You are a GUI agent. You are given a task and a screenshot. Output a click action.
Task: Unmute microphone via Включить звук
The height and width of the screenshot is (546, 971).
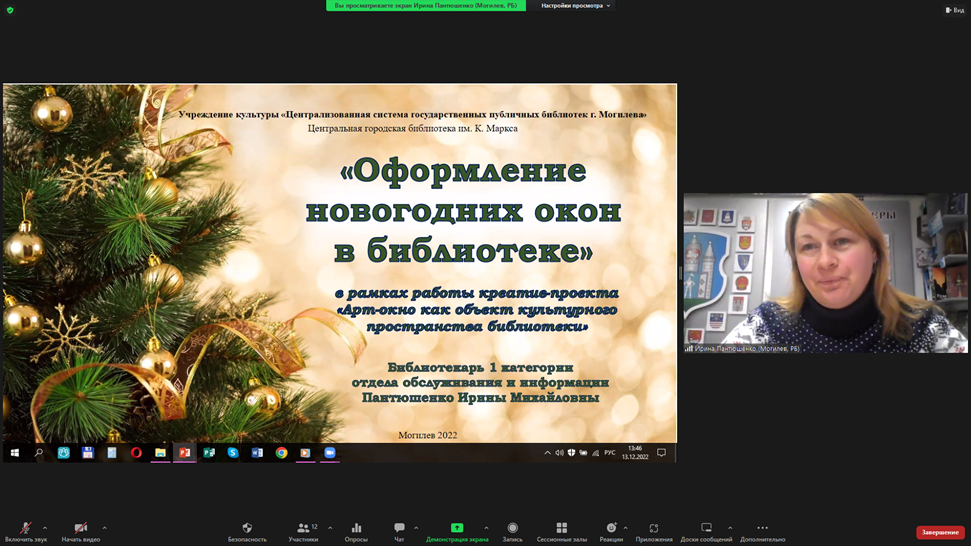click(x=26, y=532)
